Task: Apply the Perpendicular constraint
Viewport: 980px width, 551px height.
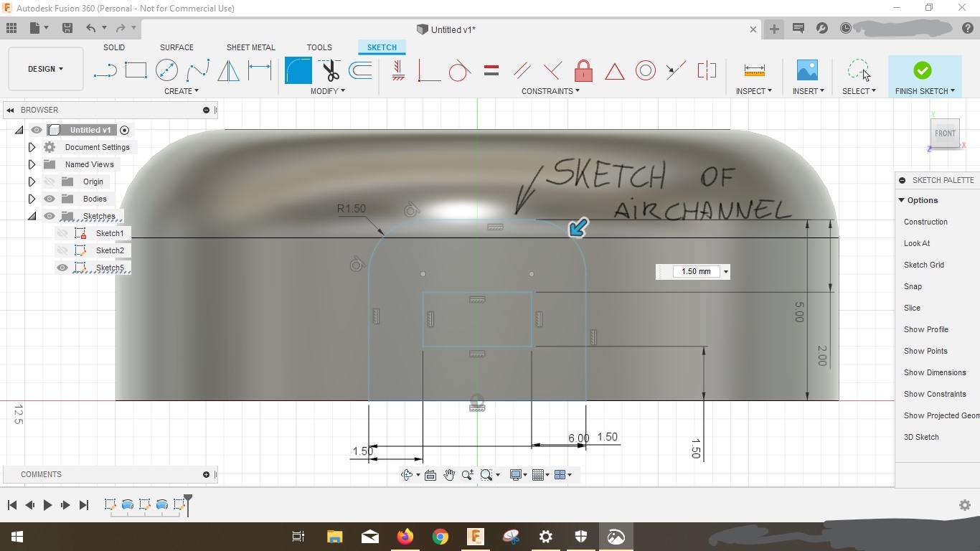Action: tap(552, 70)
